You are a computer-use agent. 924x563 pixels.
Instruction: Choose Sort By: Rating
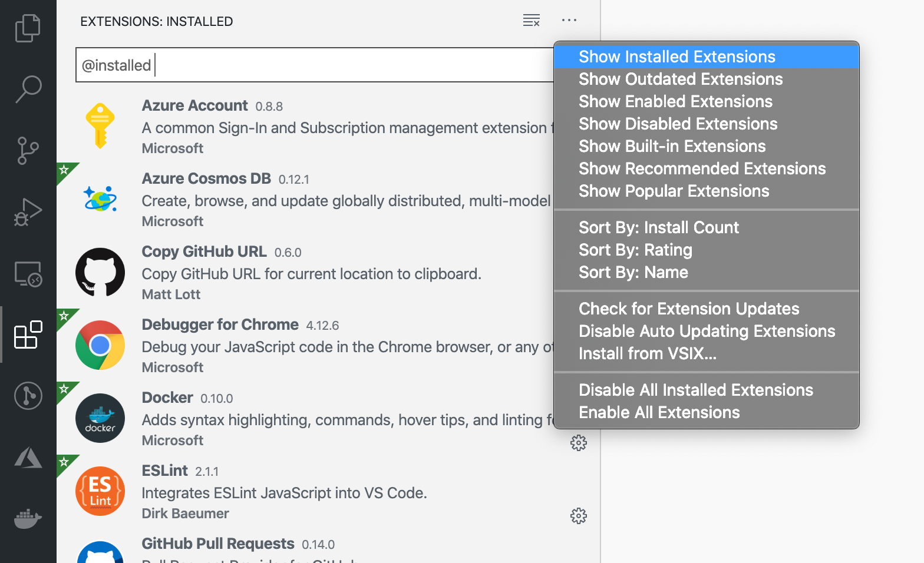635,250
